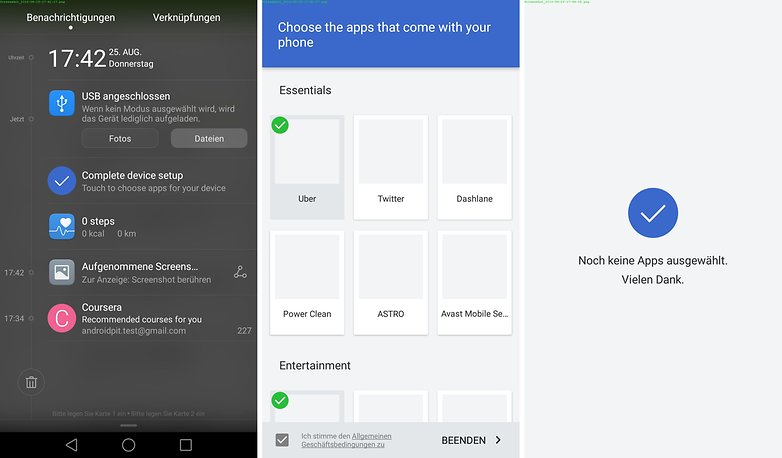Select the Avast Mobile Se... app card
This screenshot has width=782, height=458.
click(x=475, y=282)
